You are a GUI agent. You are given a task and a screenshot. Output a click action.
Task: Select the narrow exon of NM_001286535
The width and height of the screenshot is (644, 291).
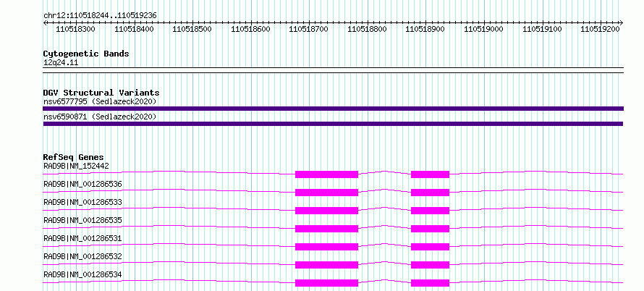tap(430, 229)
